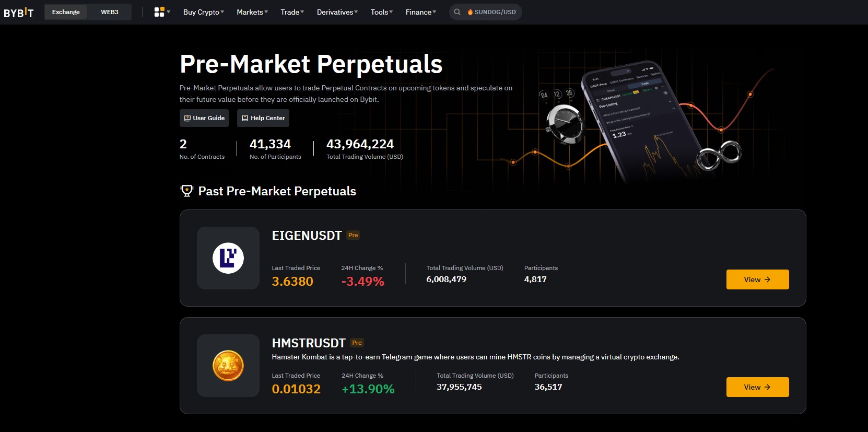Select the Exchange tab

click(x=65, y=11)
